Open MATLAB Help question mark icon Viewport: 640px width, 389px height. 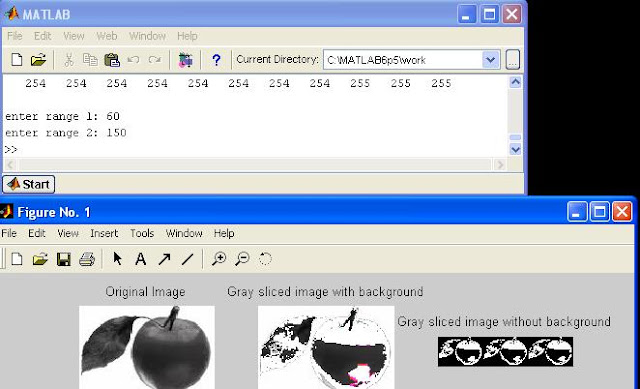pos(216,60)
